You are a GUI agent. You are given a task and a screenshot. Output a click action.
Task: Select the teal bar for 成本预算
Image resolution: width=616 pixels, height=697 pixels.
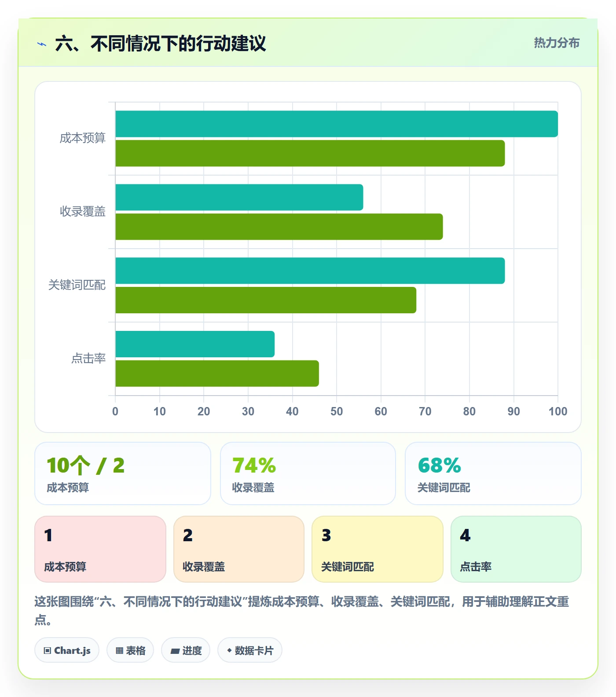click(x=337, y=124)
